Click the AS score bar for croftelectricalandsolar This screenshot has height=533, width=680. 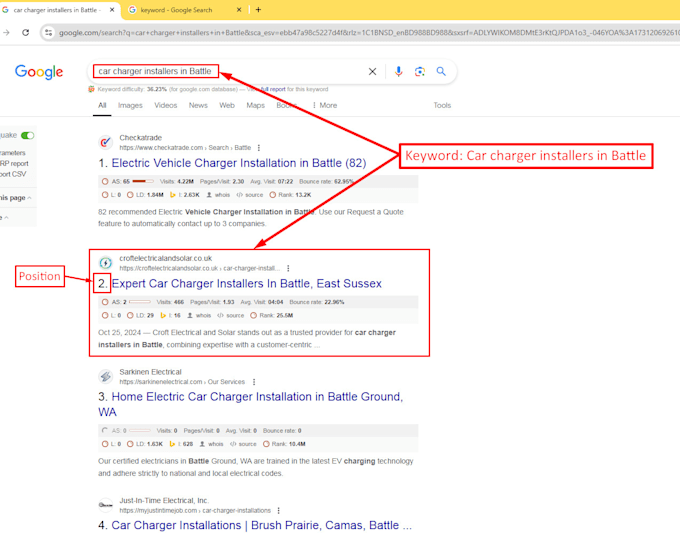pyautogui.click(x=140, y=302)
